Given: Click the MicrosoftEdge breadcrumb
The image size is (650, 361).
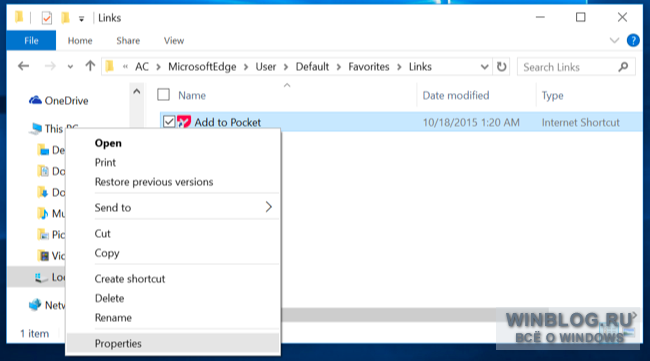Looking at the screenshot, I should click(202, 67).
